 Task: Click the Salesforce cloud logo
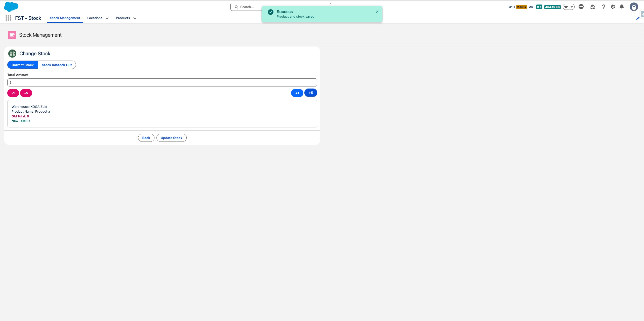[x=11, y=7]
